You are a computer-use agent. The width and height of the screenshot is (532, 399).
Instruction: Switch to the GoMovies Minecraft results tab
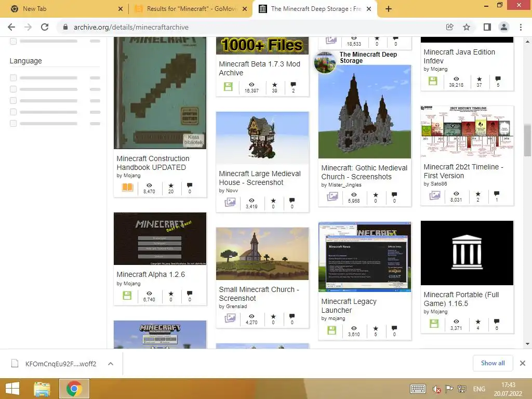tap(190, 9)
